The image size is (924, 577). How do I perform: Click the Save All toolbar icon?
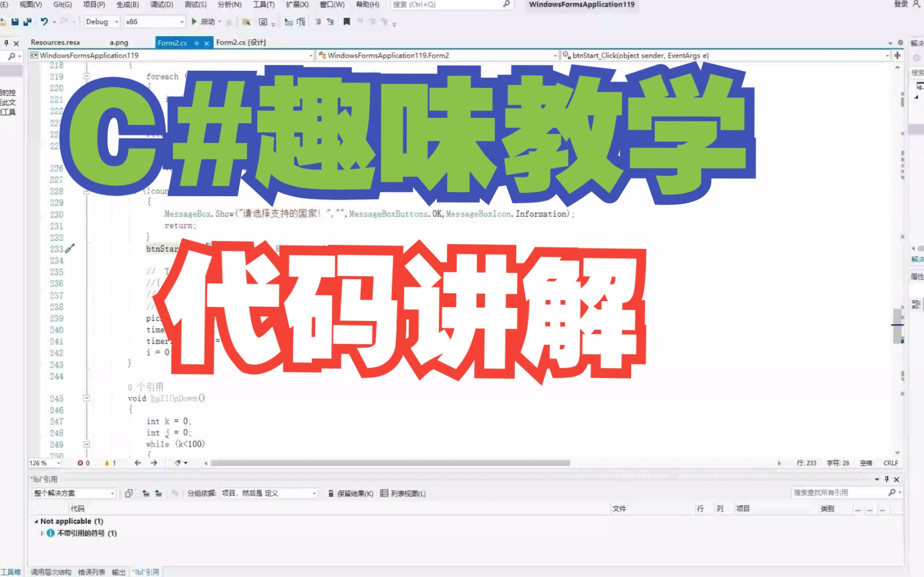(27, 22)
